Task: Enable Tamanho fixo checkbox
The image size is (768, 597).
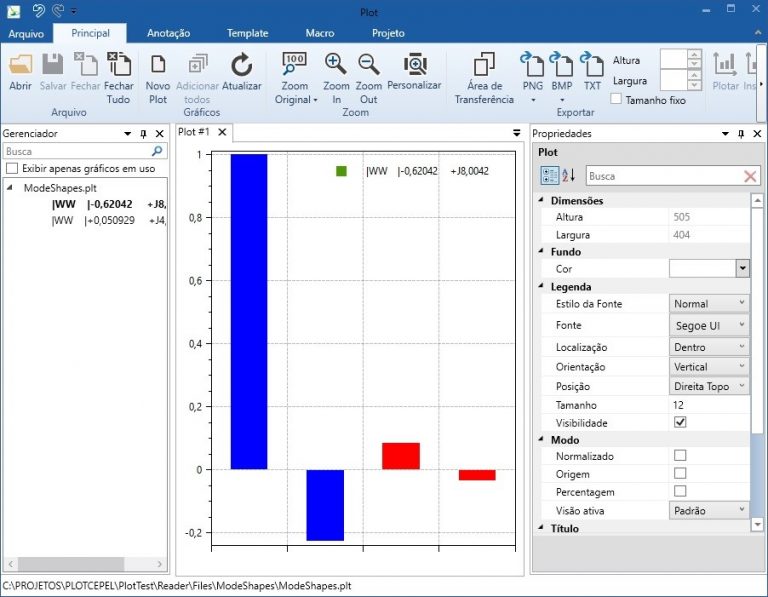Action: [x=617, y=100]
